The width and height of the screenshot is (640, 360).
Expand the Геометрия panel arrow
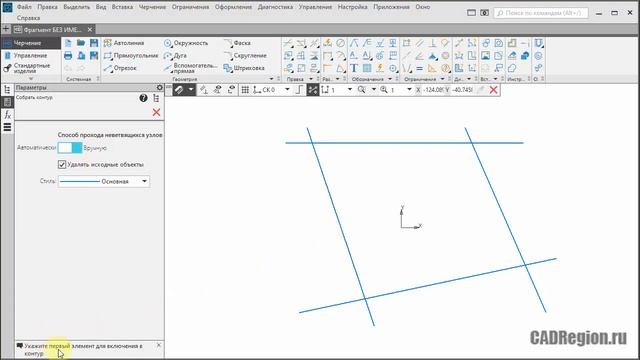(271, 79)
